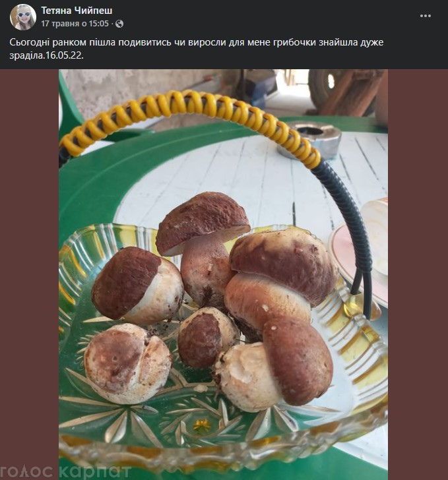Screen dimensions: 448x480
Task: Open the post options three-dots menu
Action: coord(426,16)
